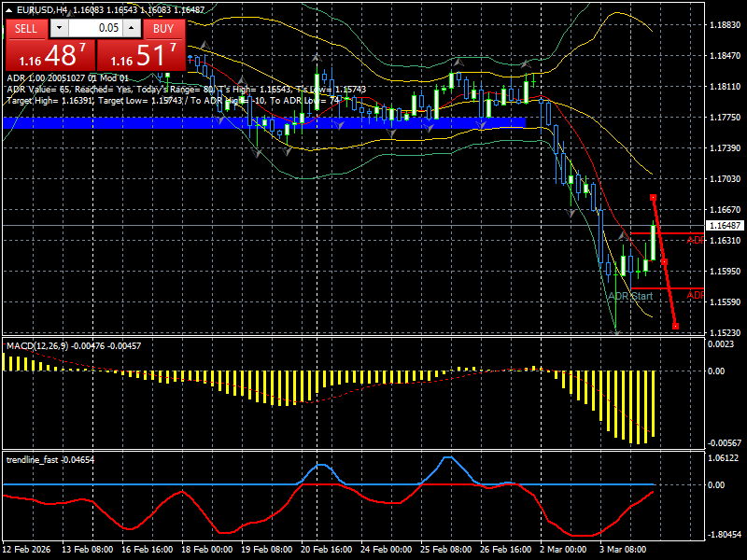Click the 1.17030 price scale label

[726, 178]
